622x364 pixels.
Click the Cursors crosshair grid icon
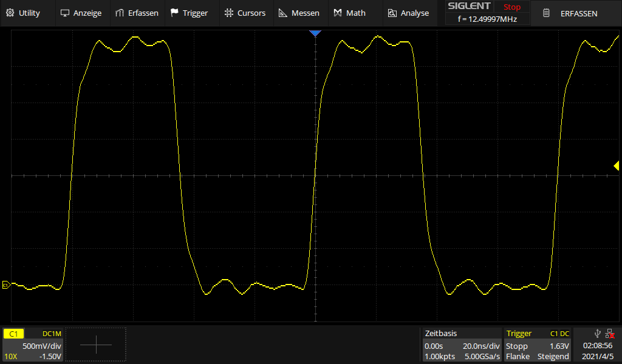click(x=229, y=13)
